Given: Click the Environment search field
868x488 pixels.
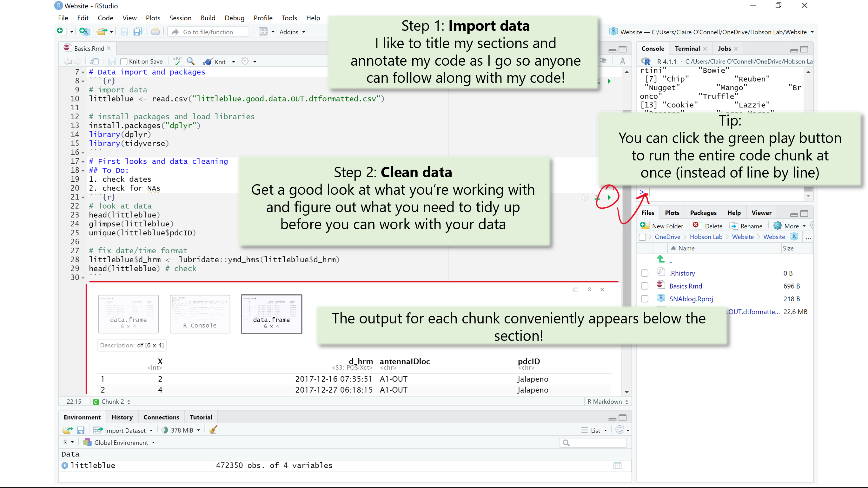Looking at the screenshot, I should click(x=593, y=443).
